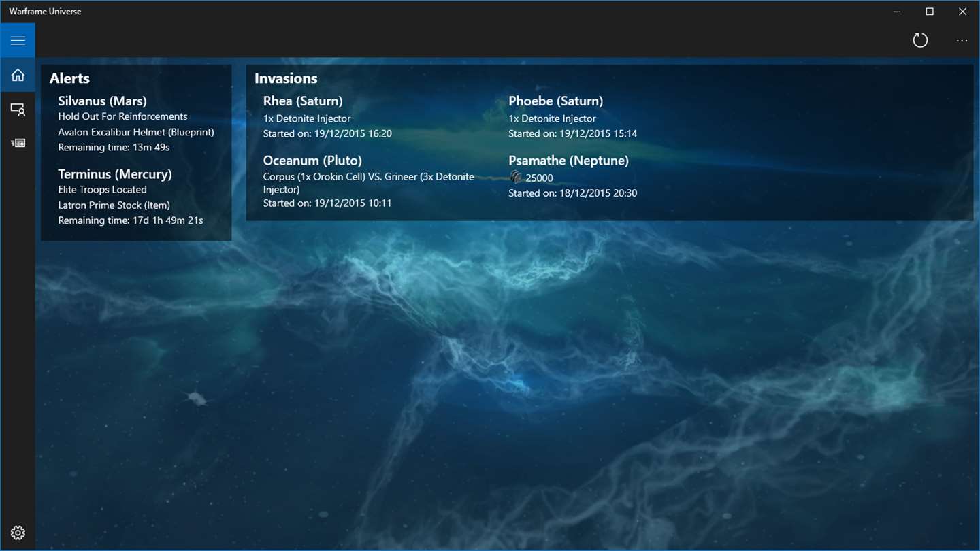980x551 pixels.
Task: Click Started on: 19/12/2015 10:11
Action: click(327, 203)
